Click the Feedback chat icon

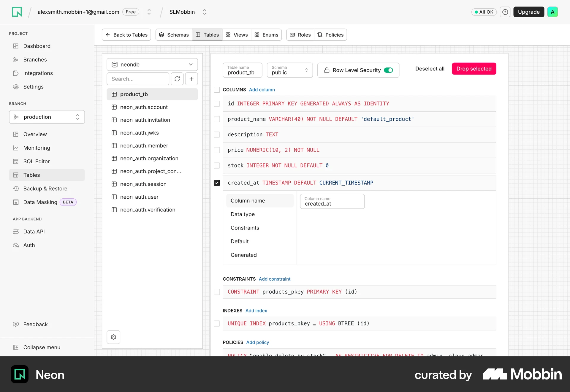pyautogui.click(x=16, y=324)
